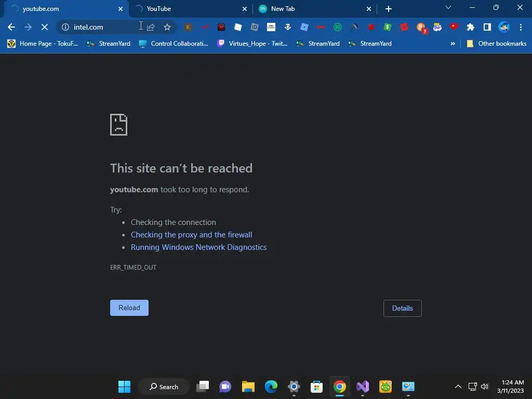Close the YouTube tab
The height and width of the screenshot is (399, 532).
coord(245,9)
